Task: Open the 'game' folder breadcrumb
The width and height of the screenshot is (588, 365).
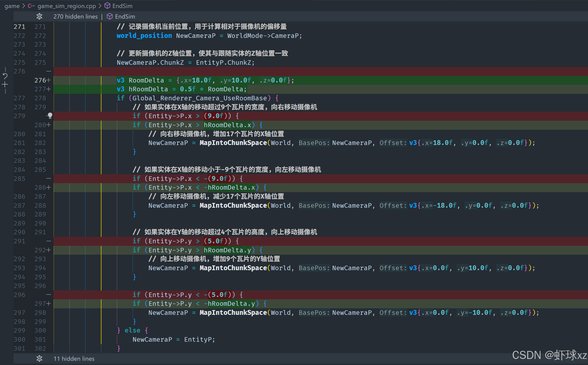Action: 12,6
